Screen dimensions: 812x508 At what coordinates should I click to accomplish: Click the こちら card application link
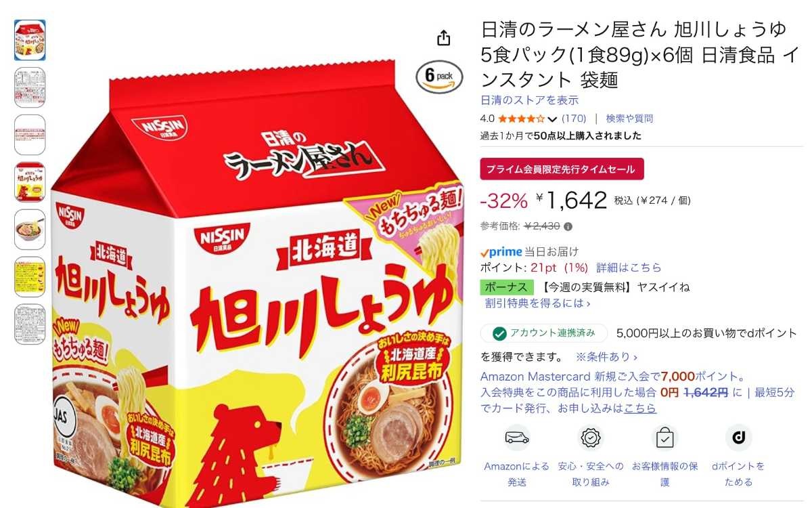pos(640,408)
